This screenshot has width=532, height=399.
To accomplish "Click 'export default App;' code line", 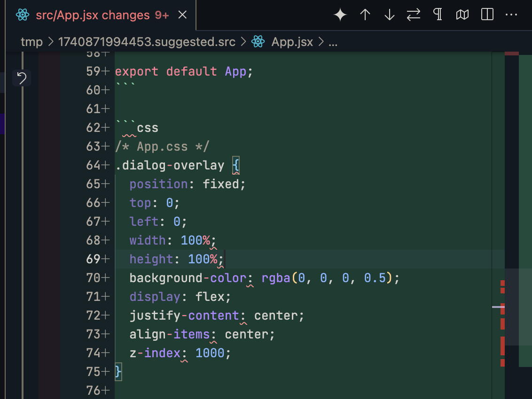I will 184,71.
